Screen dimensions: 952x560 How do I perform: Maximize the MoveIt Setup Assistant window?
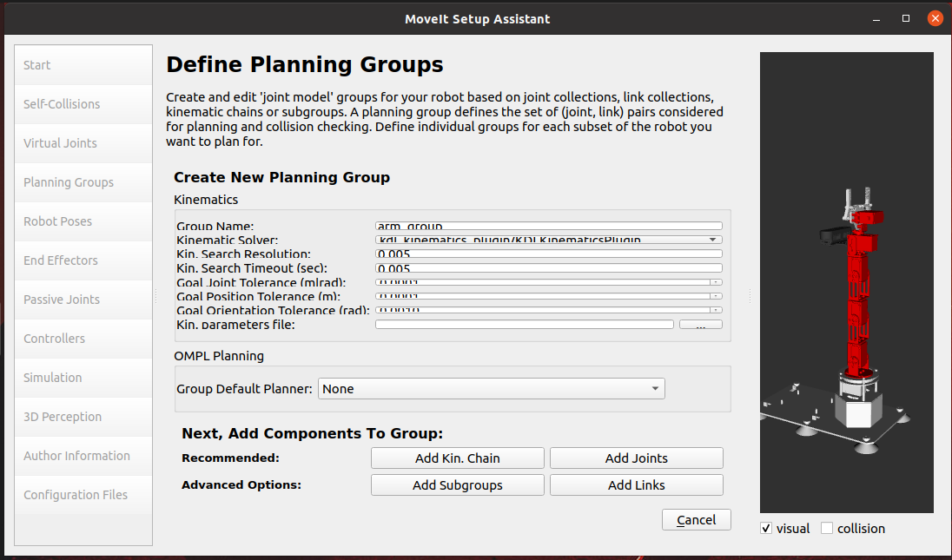[x=906, y=19]
